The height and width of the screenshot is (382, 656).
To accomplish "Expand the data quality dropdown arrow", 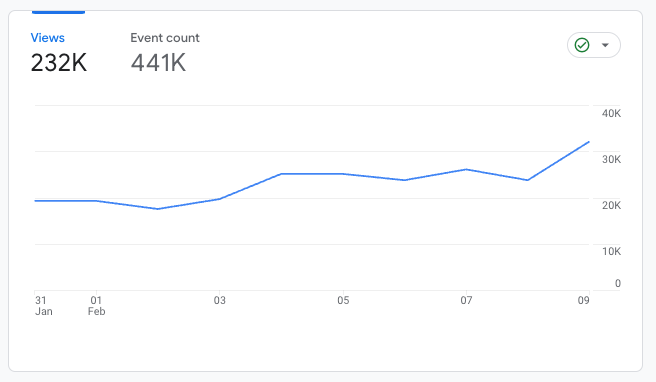I will point(605,45).
